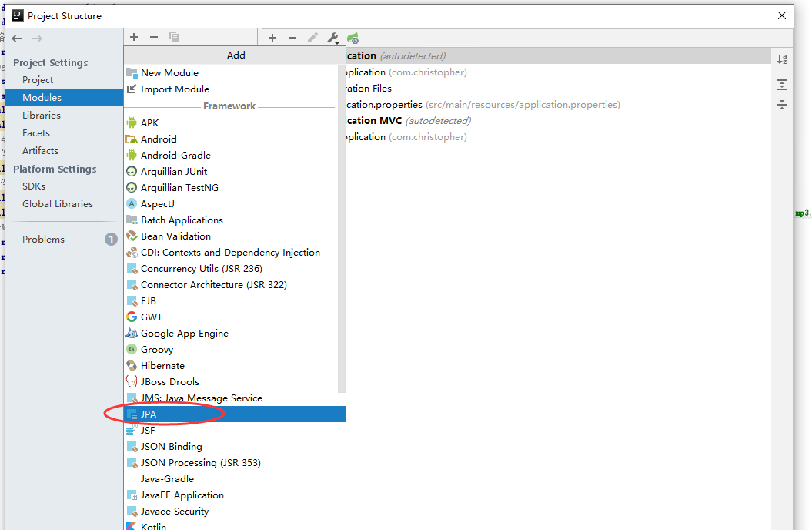Click the copy module icon
Screen dimensions: 812x530
[x=173, y=36]
